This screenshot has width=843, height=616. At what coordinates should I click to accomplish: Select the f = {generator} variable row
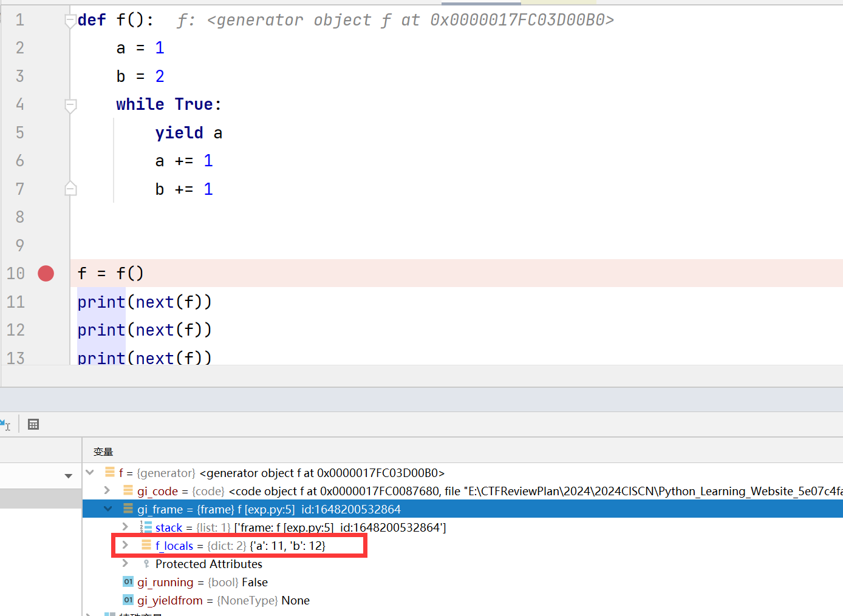463,472
